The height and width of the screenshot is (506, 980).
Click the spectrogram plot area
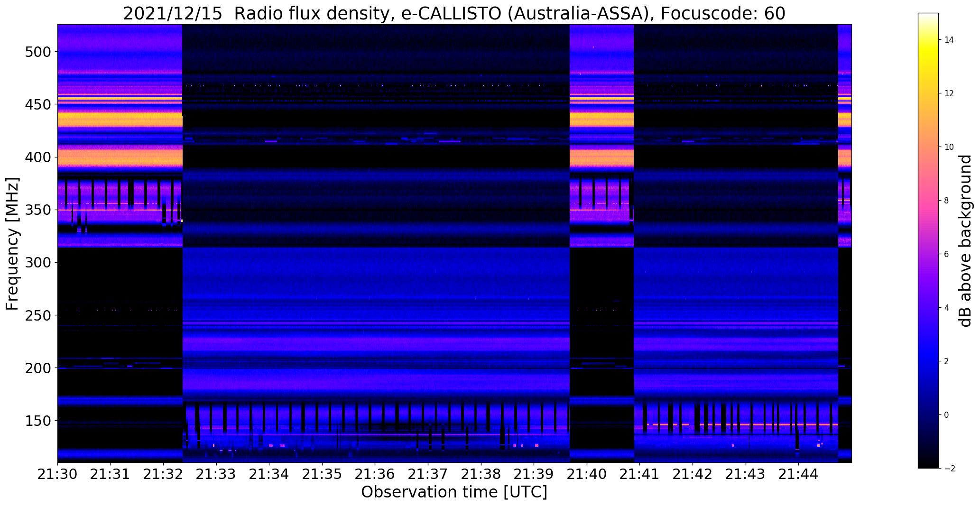click(x=454, y=243)
